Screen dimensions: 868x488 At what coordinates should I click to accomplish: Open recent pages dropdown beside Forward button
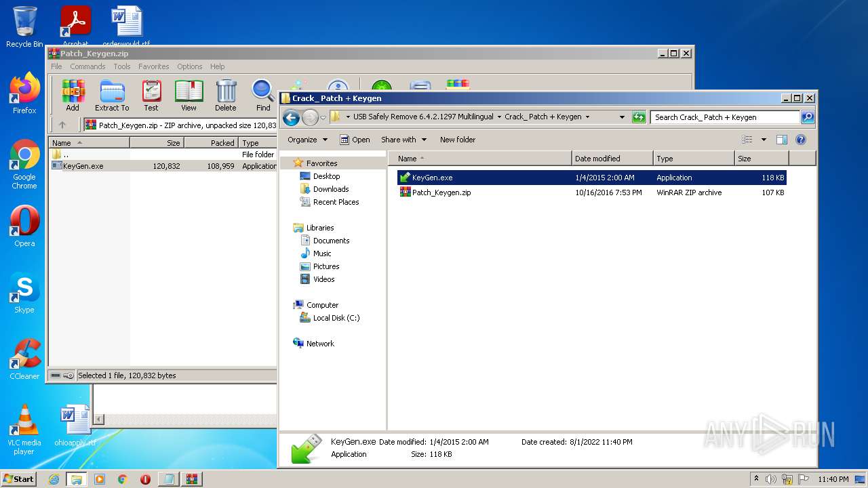point(323,117)
